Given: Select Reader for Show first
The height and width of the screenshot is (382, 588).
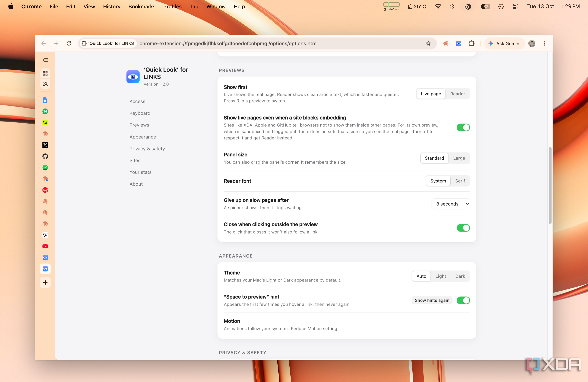Looking at the screenshot, I should 457,94.
